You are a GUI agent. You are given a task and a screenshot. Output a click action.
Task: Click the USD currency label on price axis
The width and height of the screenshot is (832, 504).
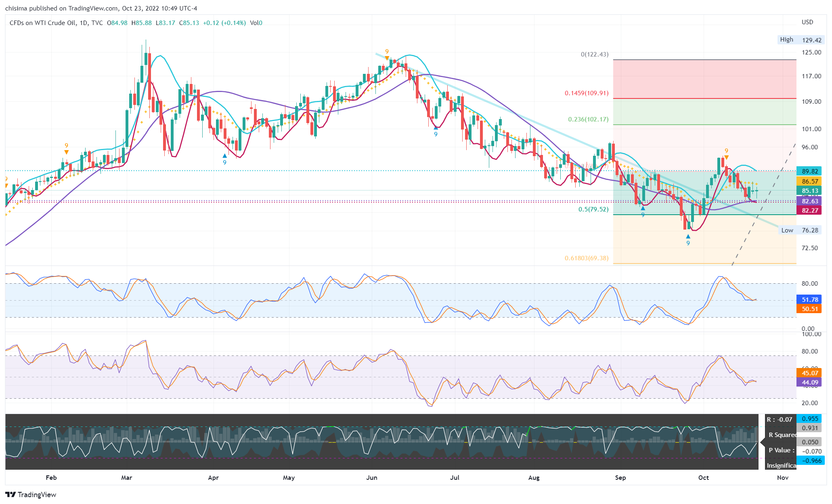point(807,22)
